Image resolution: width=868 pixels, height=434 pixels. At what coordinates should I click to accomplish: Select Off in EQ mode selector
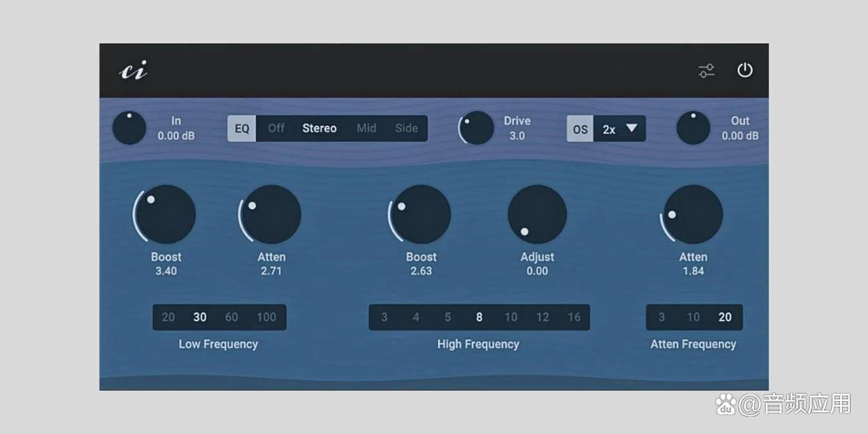tap(276, 129)
